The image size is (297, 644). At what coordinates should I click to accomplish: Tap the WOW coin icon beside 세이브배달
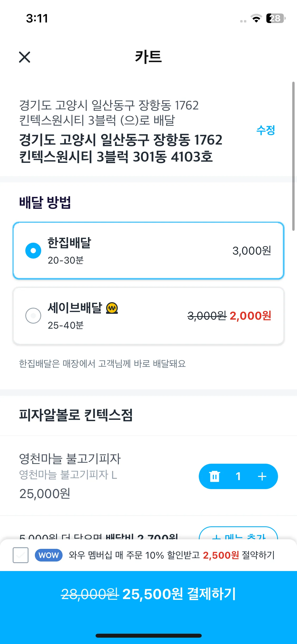point(112,308)
